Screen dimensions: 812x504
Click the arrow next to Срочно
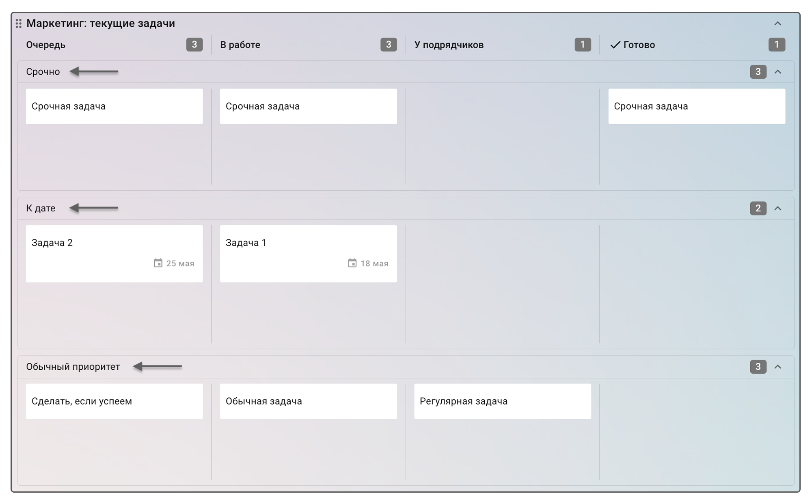pos(94,72)
